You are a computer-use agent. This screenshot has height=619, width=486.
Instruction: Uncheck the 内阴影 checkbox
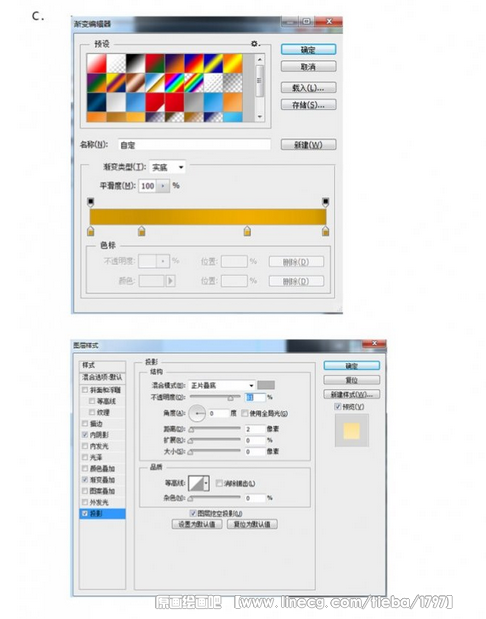point(85,435)
